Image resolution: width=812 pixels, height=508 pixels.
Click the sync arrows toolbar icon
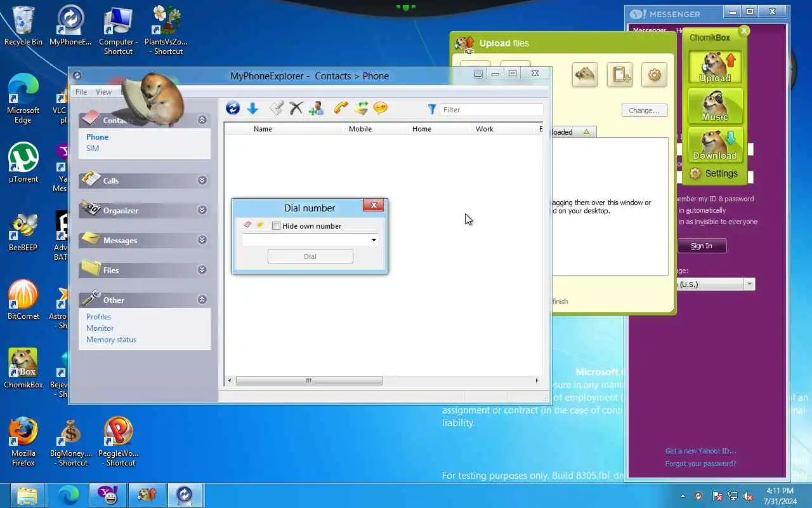[361, 109]
